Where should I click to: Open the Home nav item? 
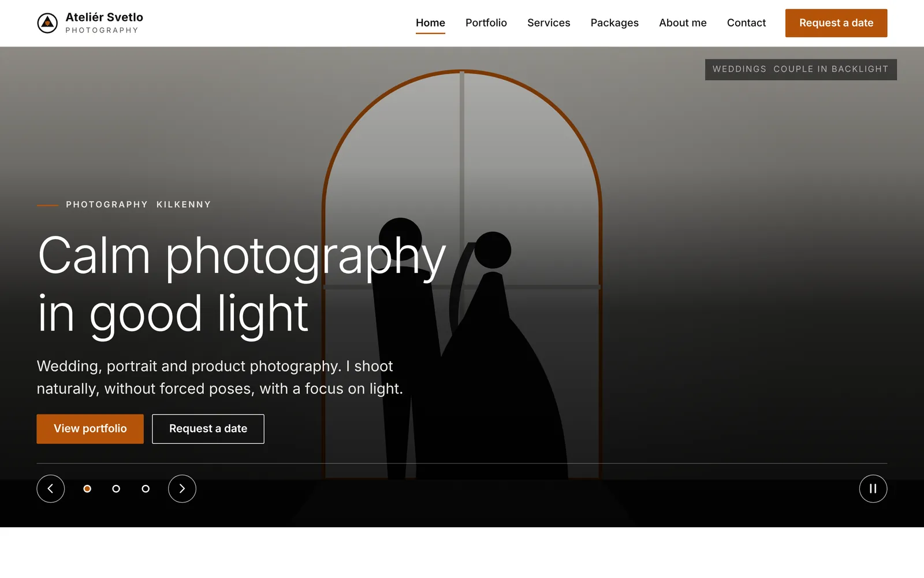[430, 23]
